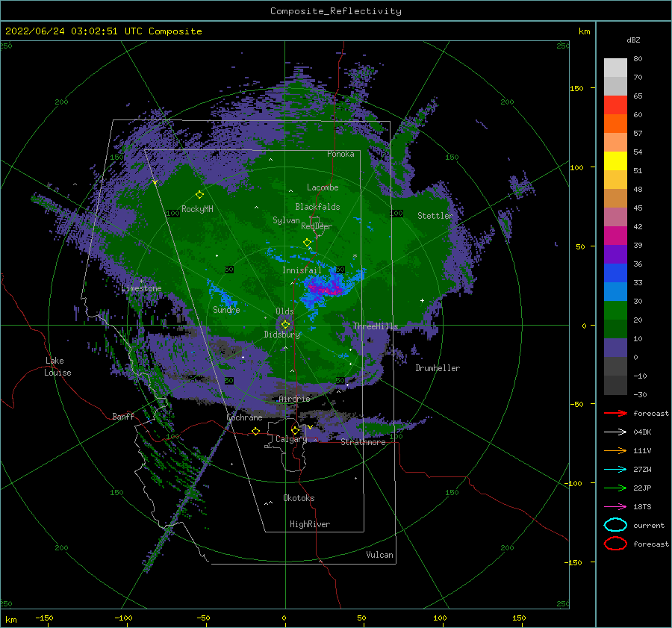Click the white plus marker east of ThreeHills
The height and width of the screenshot is (628, 672).
click(422, 300)
